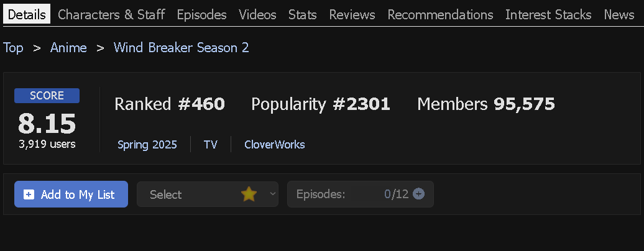This screenshot has width=644, height=251.
Task: Click the plus icon on Add to My List
Action: point(29,194)
